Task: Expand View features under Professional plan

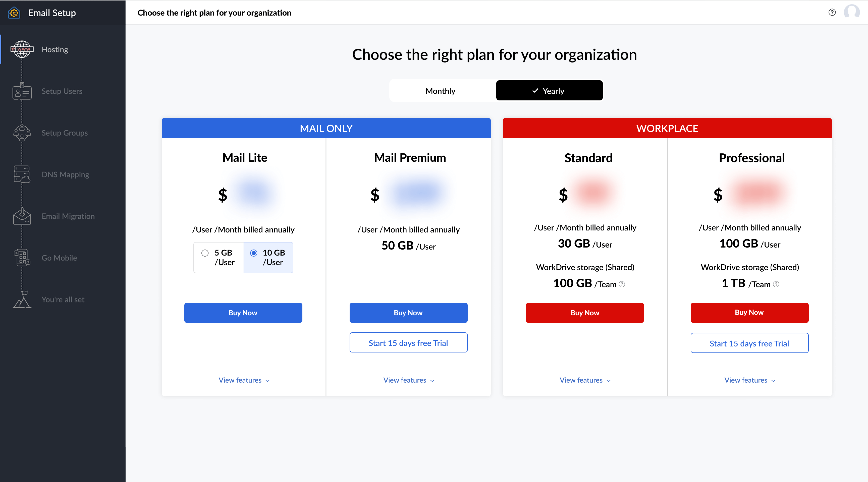Action: (x=749, y=380)
